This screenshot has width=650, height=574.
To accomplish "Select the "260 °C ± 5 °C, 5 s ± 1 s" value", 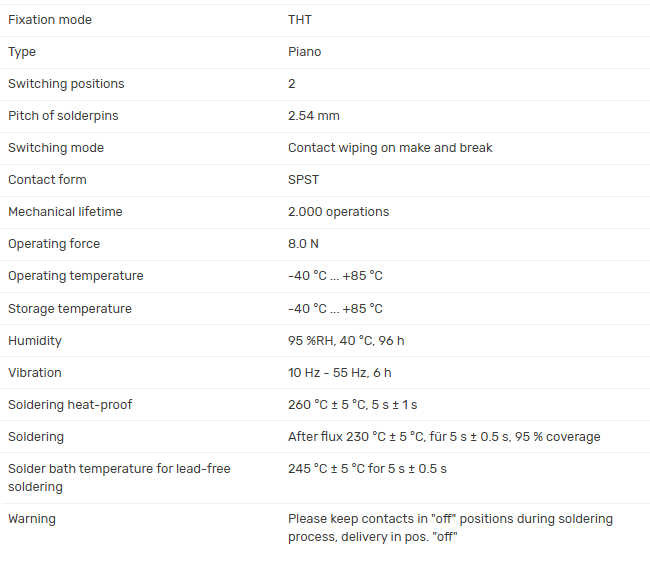I will pos(353,405).
